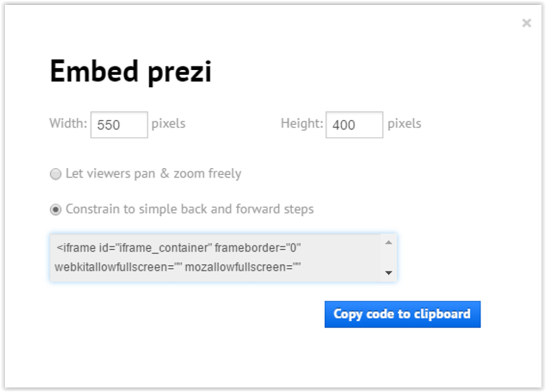Click the "Height:" label

click(302, 124)
